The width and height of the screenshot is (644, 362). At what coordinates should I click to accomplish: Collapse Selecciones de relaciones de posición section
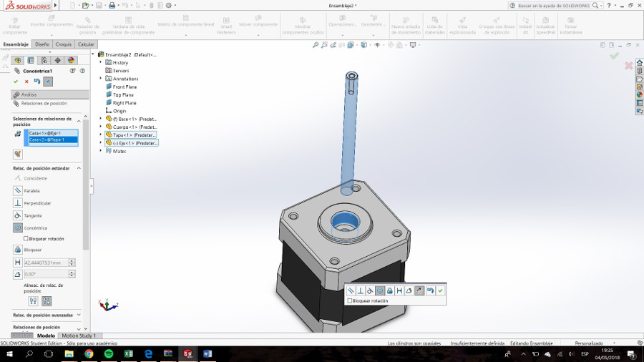point(79,121)
